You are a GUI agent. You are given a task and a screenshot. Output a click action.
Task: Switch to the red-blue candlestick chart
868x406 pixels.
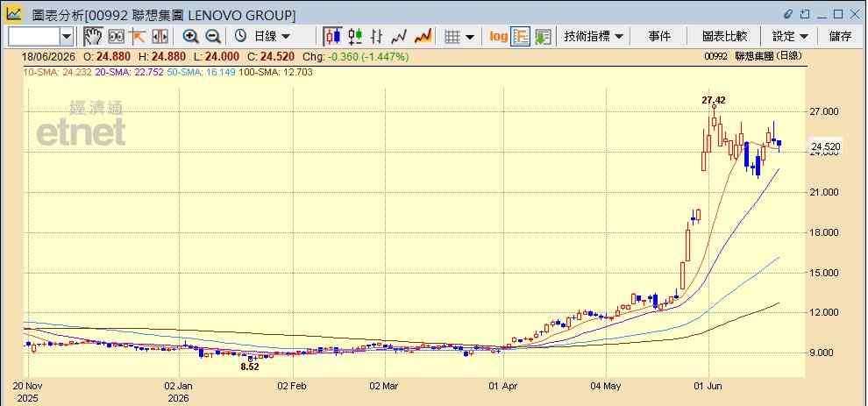pos(332,37)
